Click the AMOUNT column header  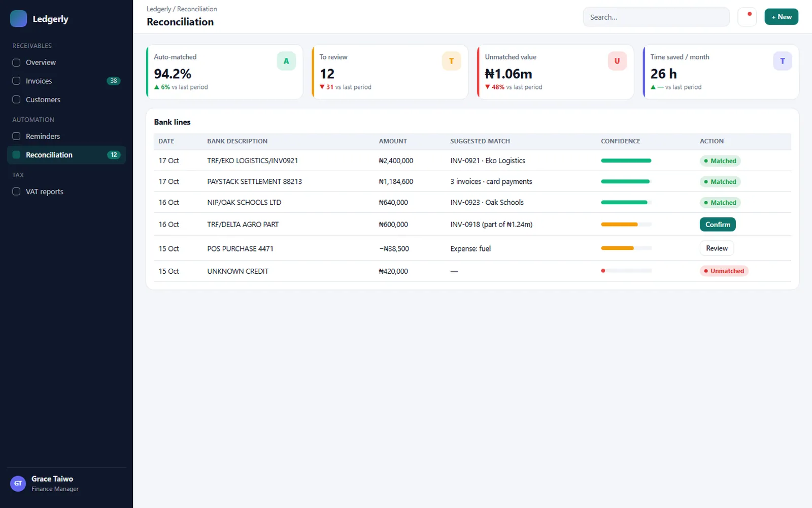point(393,141)
